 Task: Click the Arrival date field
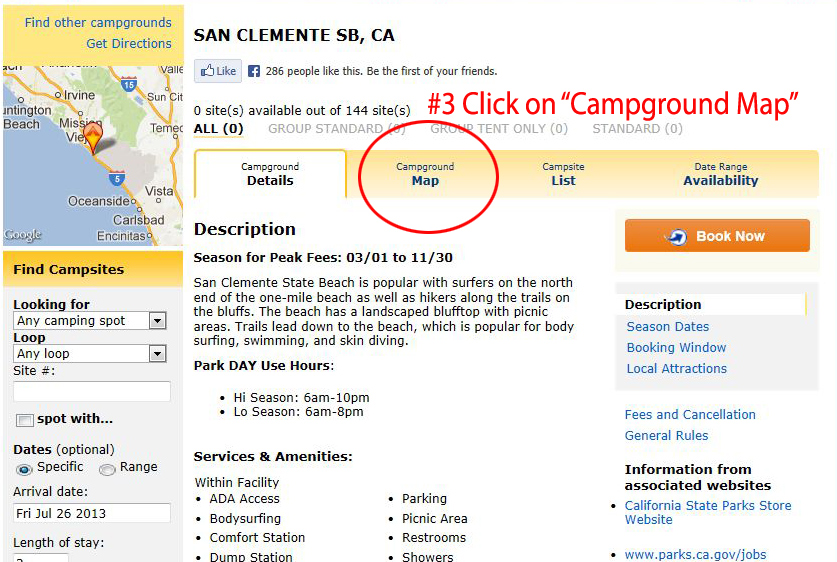coord(92,513)
